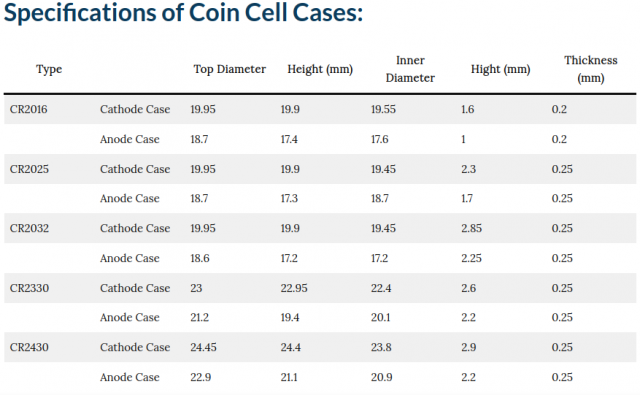
Task: Select Cathode Case in the CR2330 row
Action: pos(135,288)
